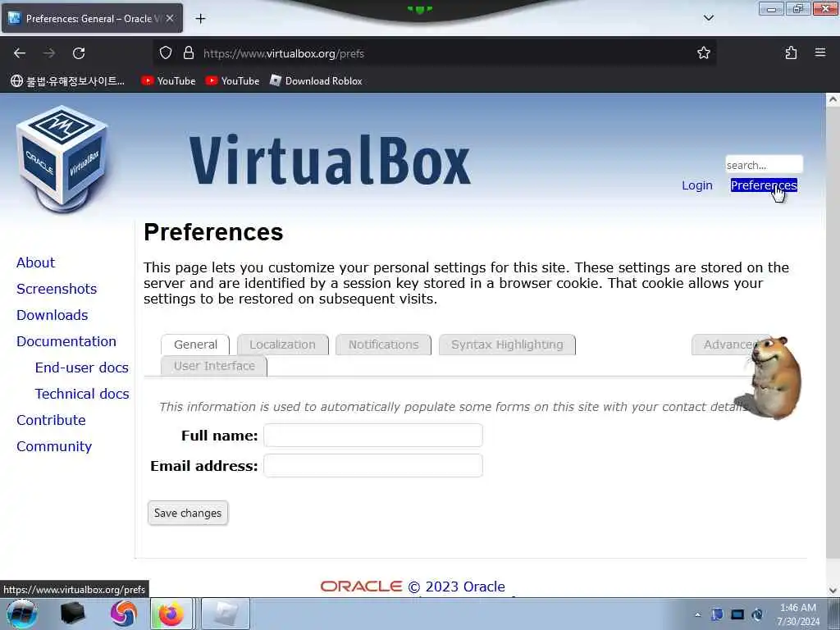Open the black box taskbar app
The image size is (840, 630).
pos(73,614)
